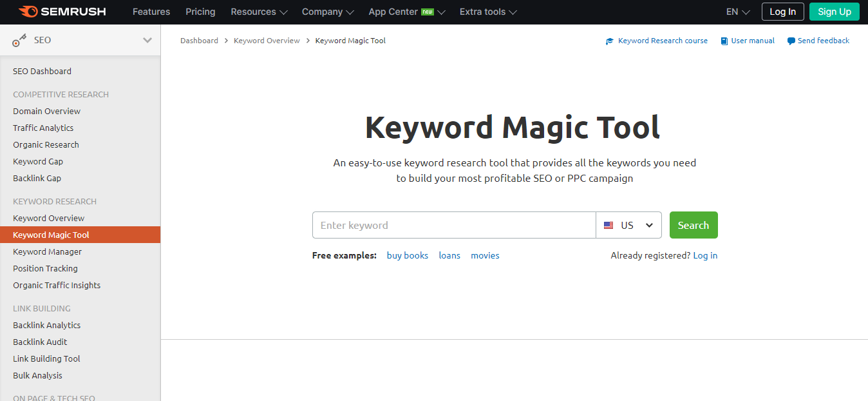Expand the Resources menu

pos(259,12)
